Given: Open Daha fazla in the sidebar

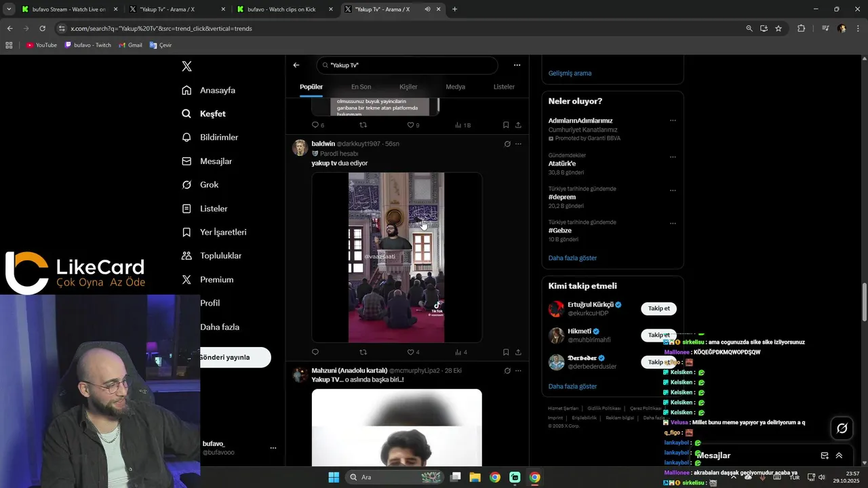Looking at the screenshot, I should [x=220, y=327].
